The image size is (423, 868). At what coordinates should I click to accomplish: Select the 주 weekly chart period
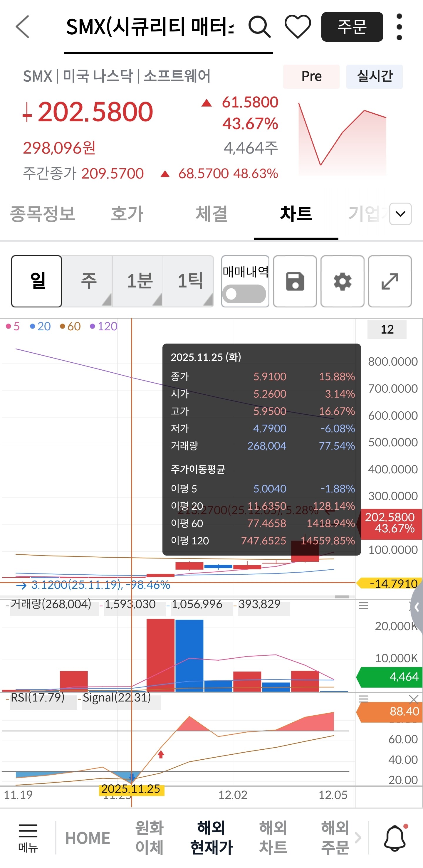pyautogui.click(x=87, y=281)
